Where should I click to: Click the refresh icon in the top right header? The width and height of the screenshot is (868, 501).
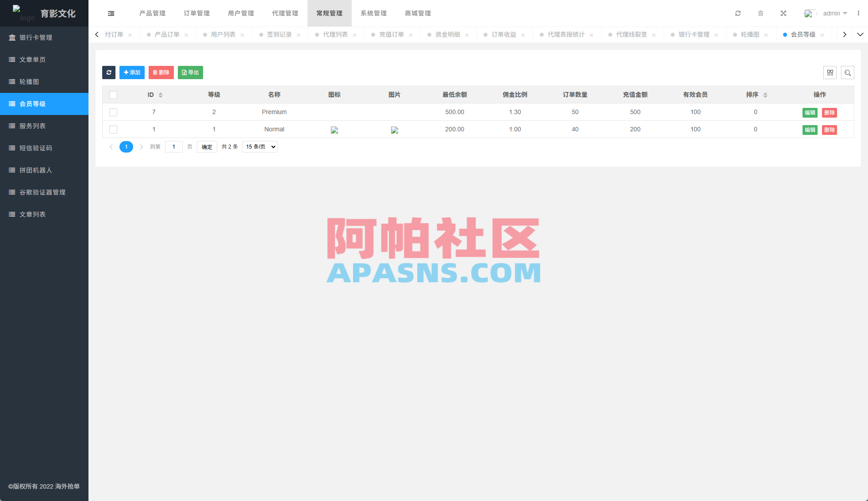point(738,13)
